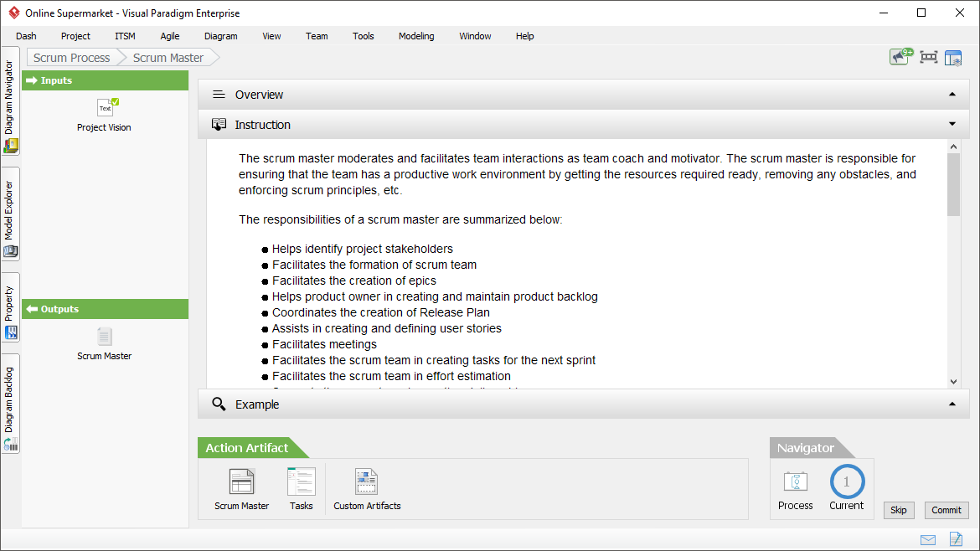Open the Model Explorer side tab

point(10,214)
